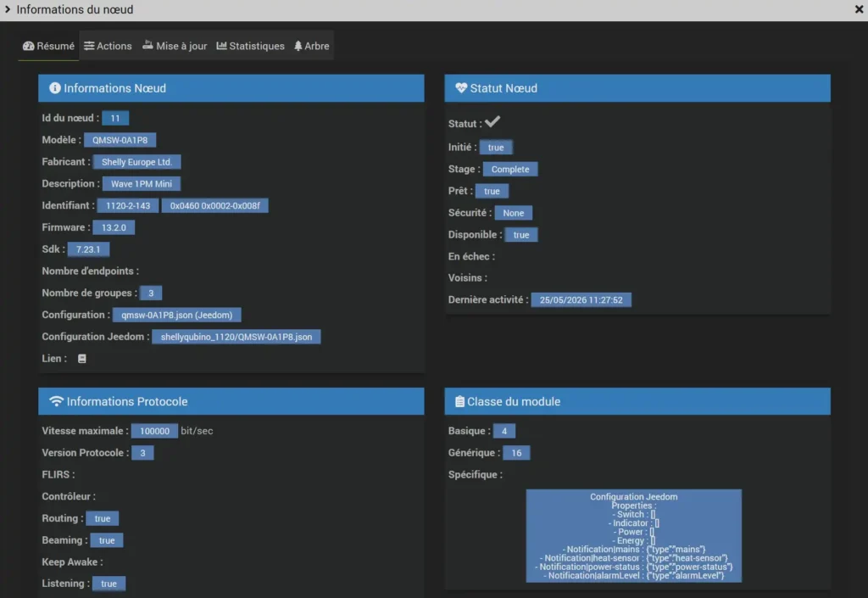
Task: Click the Configuration Jeedom properties box
Action: (633, 535)
